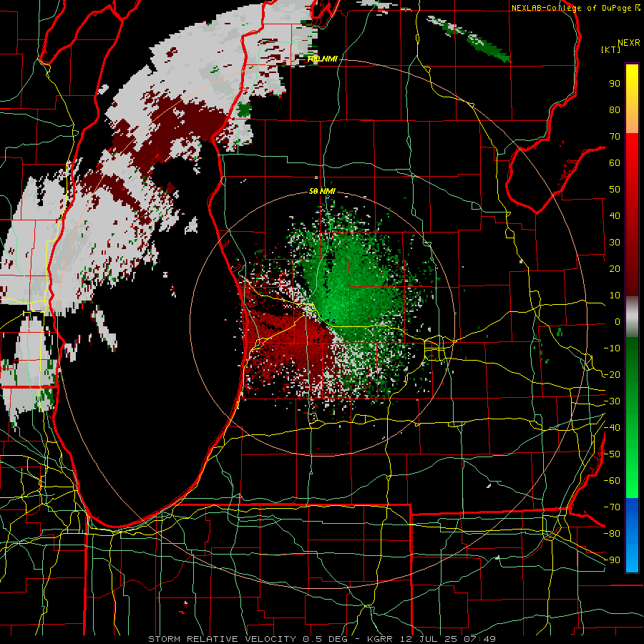Click the -60 scale value
This screenshot has width=644, height=644.
tap(612, 481)
